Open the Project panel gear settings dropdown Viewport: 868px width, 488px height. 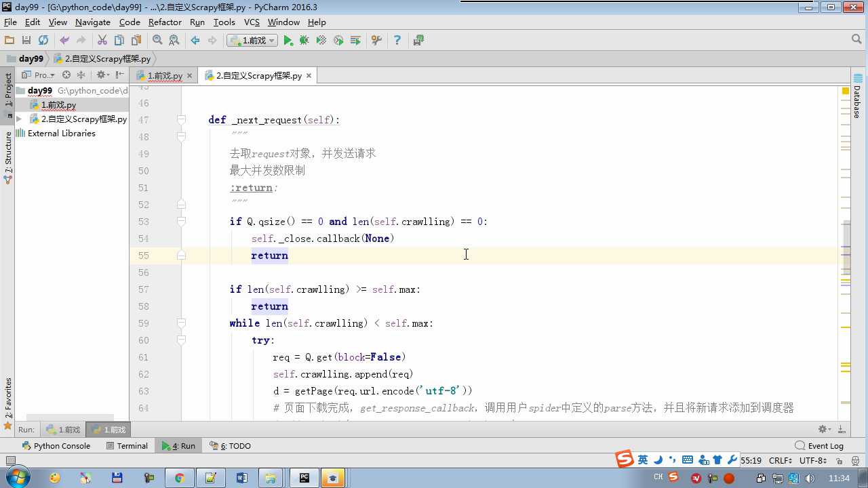pos(102,75)
